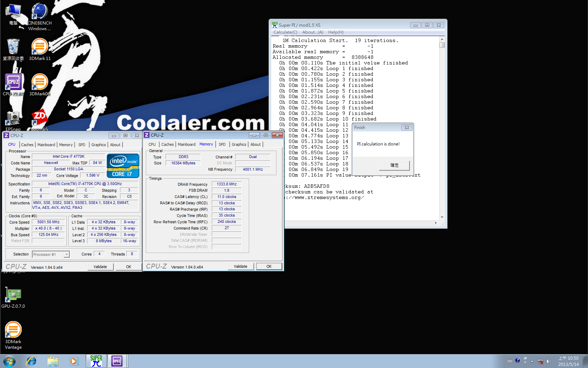Open the Recycle Bin desktop icon
This screenshot has width=588, height=368.
pos(13,50)
